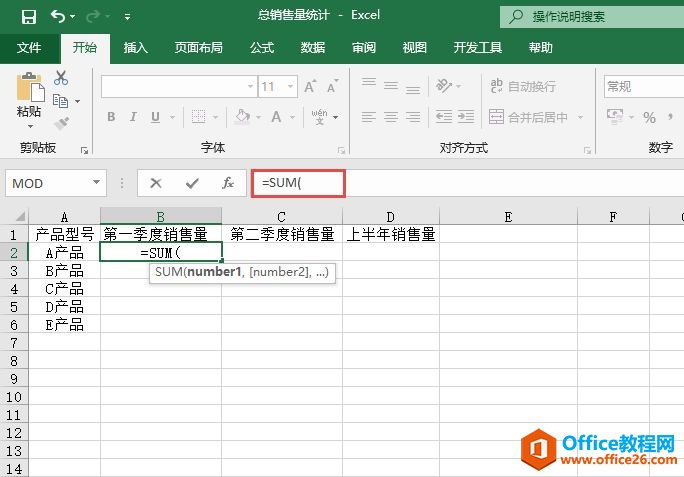Switch to the 插入 tab
Image resolution: width=684 pixels, height=477 pixels.
pos(135,47)
